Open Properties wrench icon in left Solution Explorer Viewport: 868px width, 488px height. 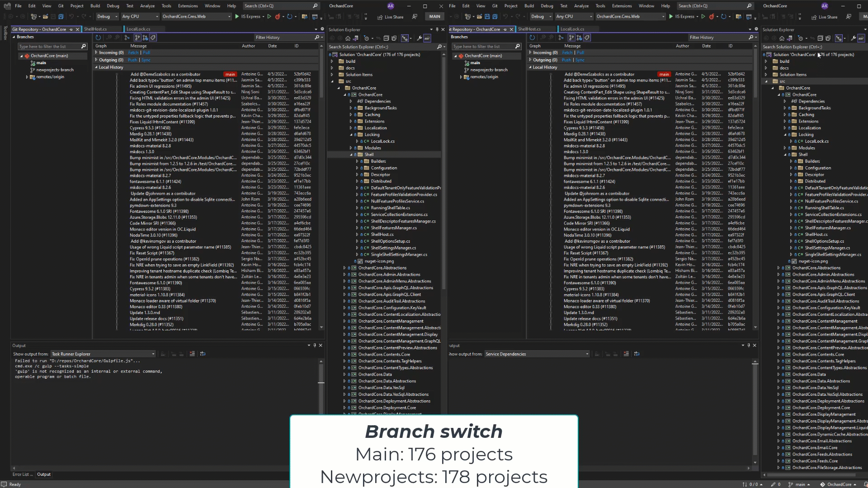pyautogui.click(x=419, y=38)
